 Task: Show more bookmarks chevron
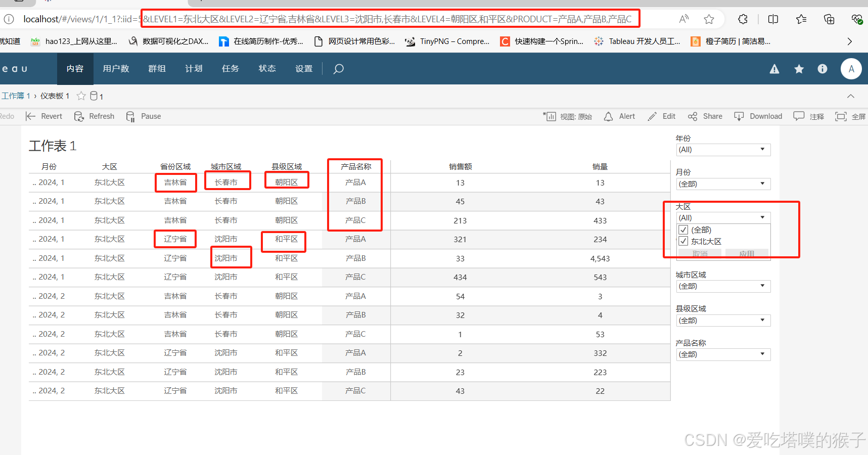(849, 41)
